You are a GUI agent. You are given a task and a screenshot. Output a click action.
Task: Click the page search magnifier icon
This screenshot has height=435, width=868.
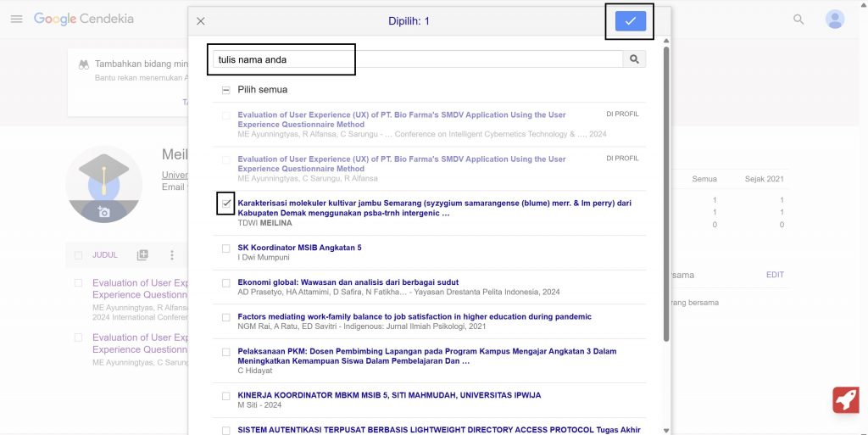(798, 20)
